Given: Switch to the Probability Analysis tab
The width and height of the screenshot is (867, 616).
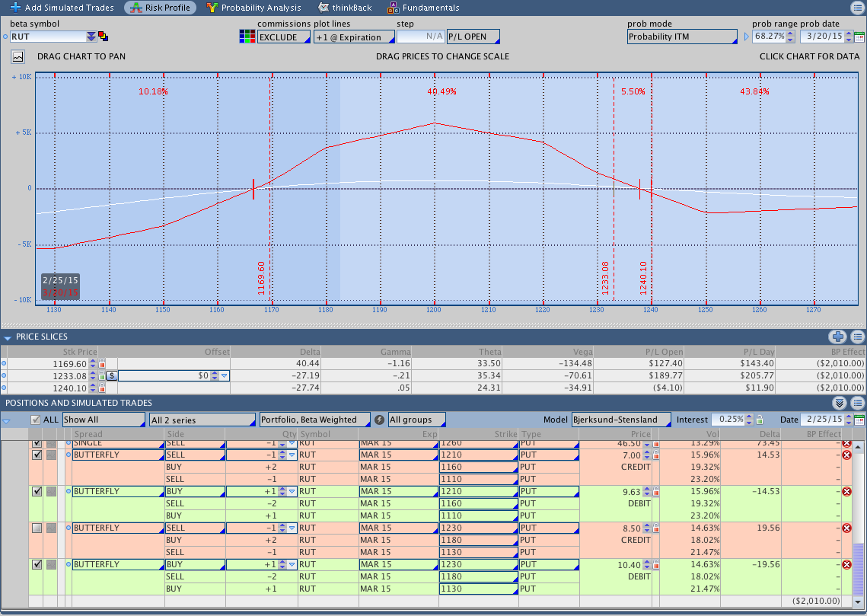Looking at the screenshot, I should click(x=253, y=8).
